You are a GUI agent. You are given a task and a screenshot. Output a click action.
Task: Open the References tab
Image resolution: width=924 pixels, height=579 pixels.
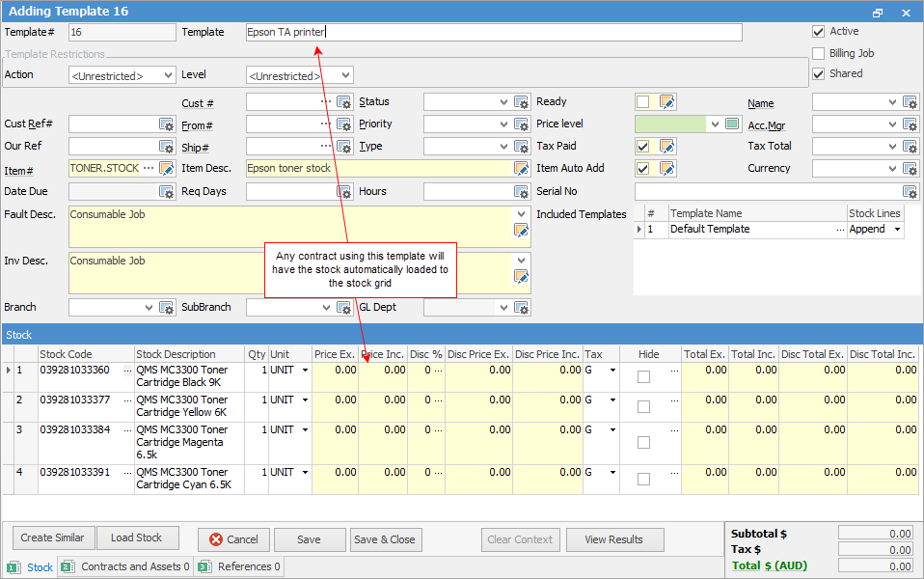241,567
